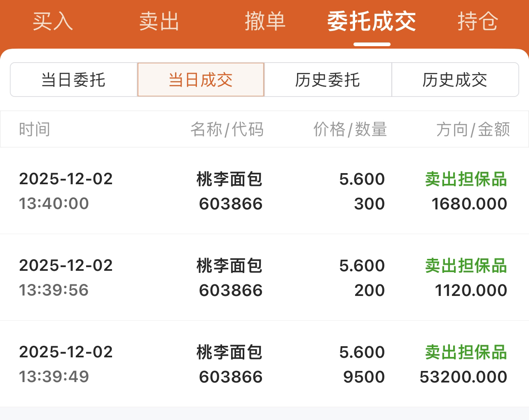Image resolution: width=529 pixels, height=420 pixels.
Task: Show 当日委托 orders list
Action: point(74,80)
